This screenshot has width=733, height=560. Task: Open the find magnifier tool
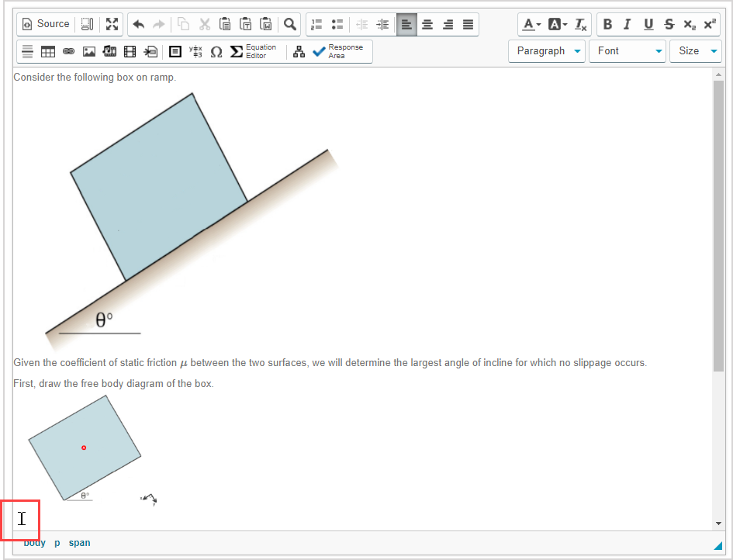289,24
